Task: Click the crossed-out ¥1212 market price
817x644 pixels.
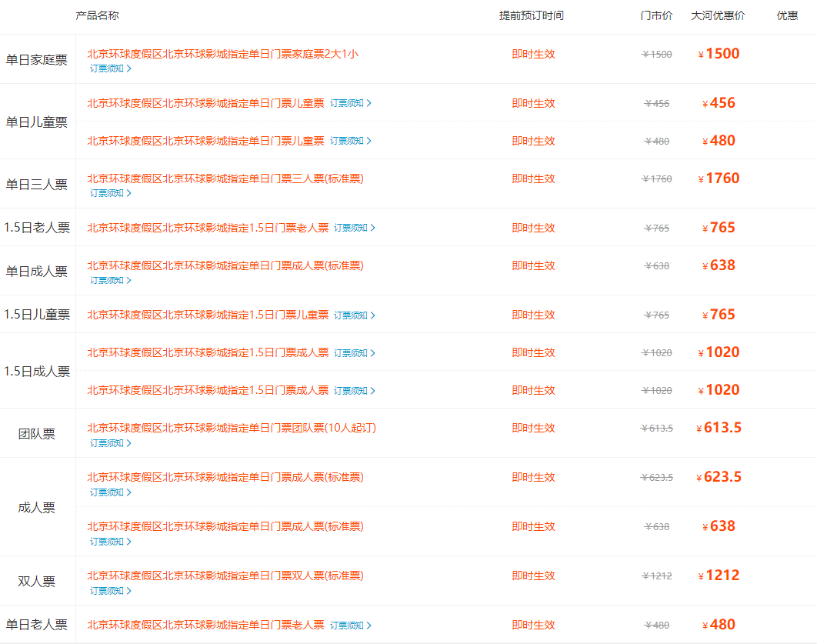Action: [x=656, y=576]
